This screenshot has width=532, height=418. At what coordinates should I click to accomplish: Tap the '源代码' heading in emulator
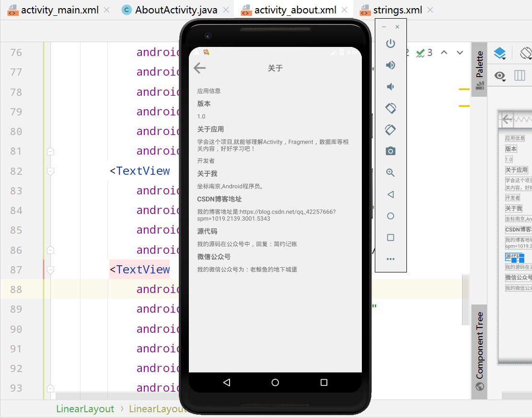point(207,232)
